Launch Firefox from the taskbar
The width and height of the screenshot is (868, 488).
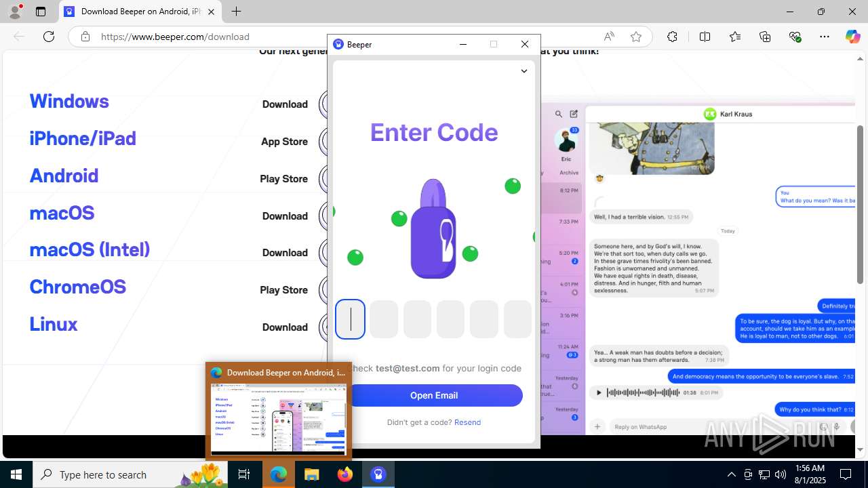[344, 474]
